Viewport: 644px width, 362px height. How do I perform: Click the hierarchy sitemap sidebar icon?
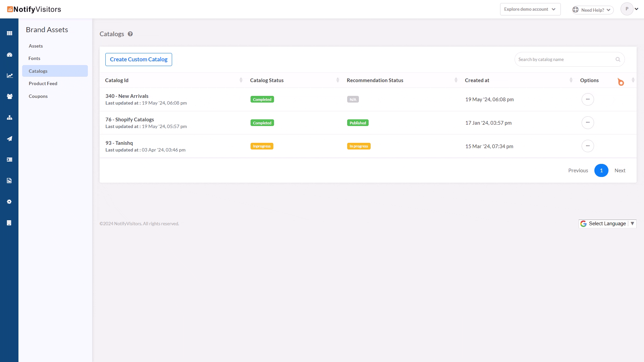click(x=9, y=118)
